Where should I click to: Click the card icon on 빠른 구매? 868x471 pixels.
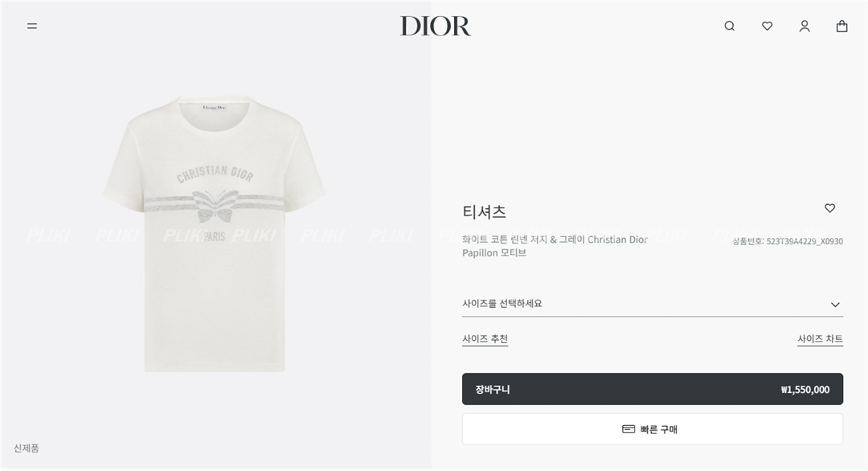click(x=628, y=429)
